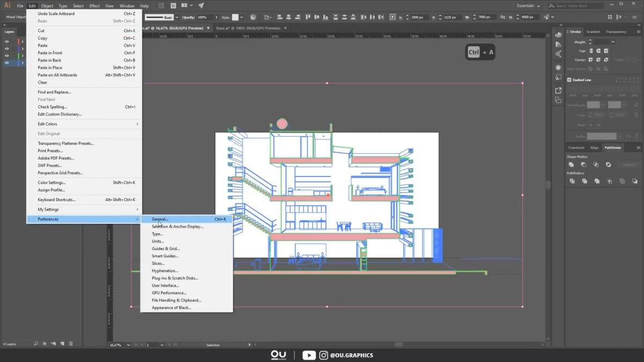Enable the Dashed Line checkbox

(569, 79)
